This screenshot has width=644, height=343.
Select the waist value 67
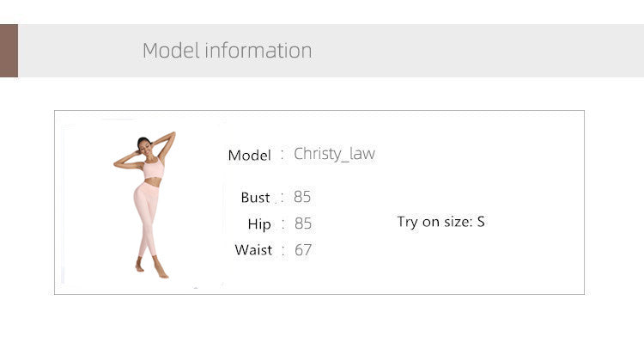coord(303,250)
